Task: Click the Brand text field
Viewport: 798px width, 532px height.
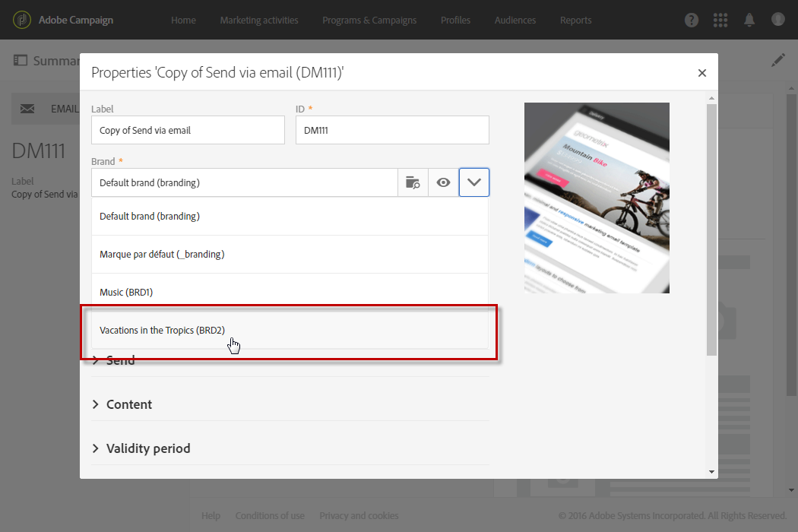Action: pos(244,182)
